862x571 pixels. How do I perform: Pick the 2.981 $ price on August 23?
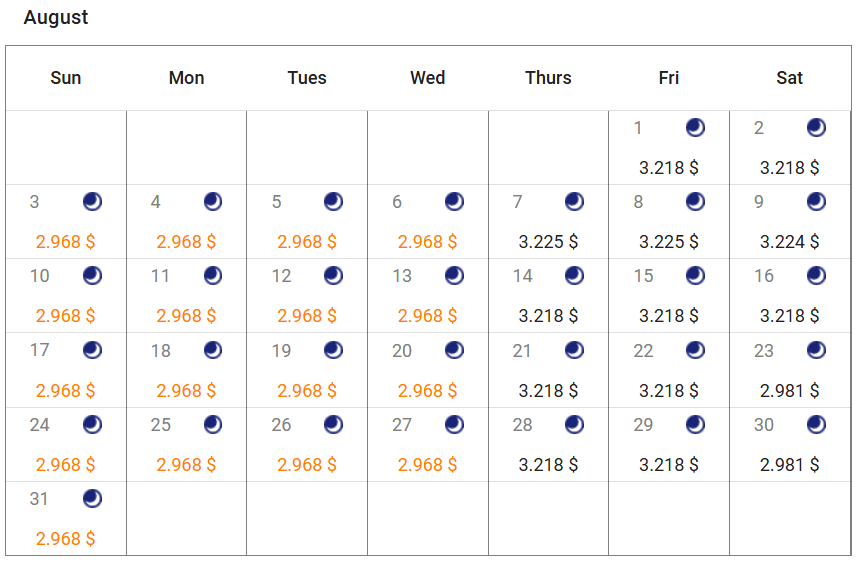(x=789, y=391)
